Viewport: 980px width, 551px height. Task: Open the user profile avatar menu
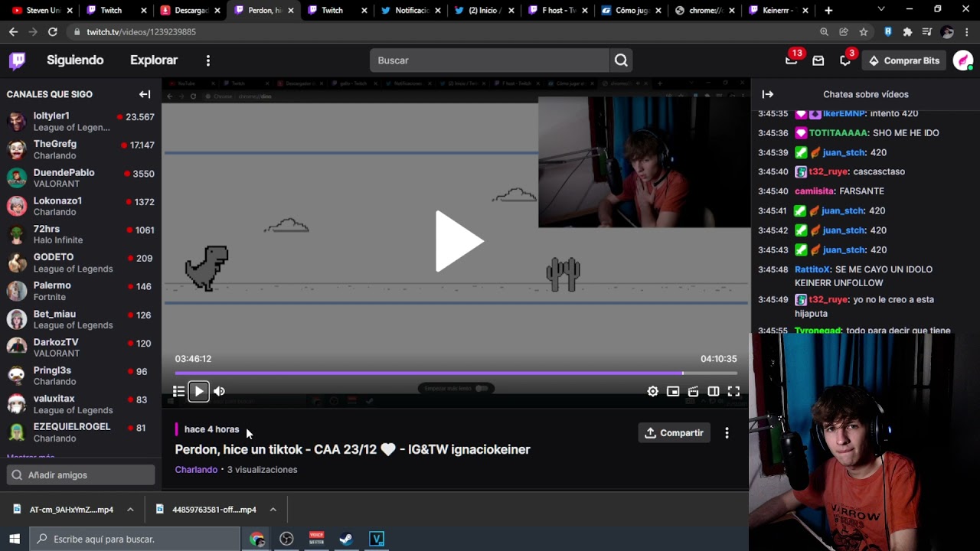[x=963, y=60]
